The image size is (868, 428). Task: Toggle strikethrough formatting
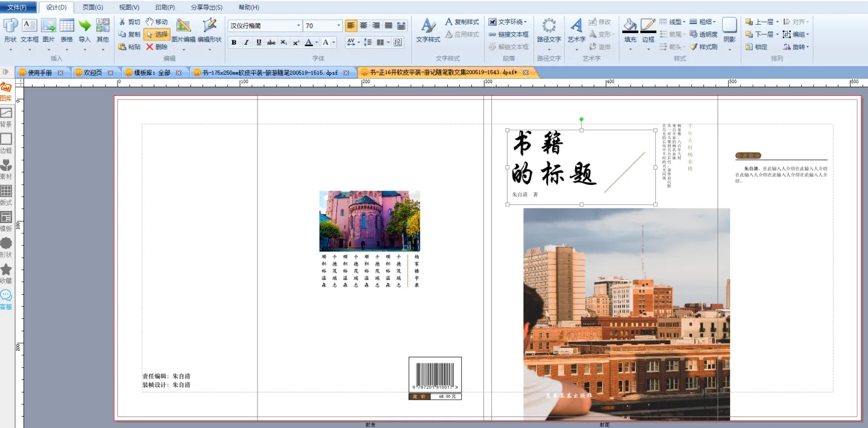pos(271,42)
